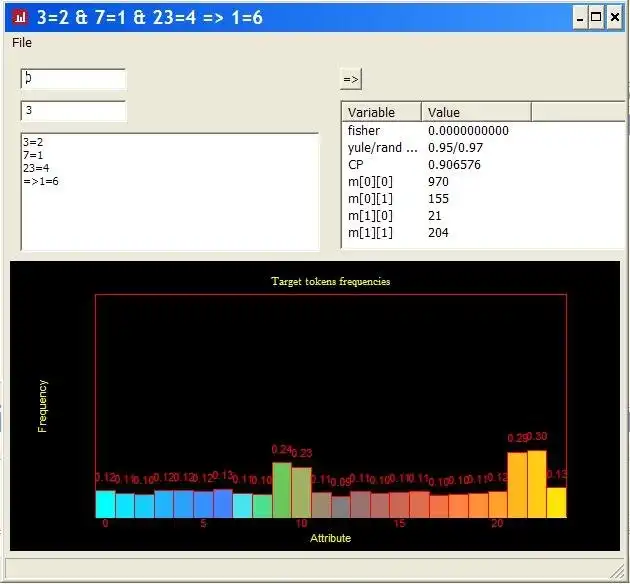The width and height of the screenshot is (630, 584).
Task: Select the CP row showing 0.906576
Action: click(482, 165)
